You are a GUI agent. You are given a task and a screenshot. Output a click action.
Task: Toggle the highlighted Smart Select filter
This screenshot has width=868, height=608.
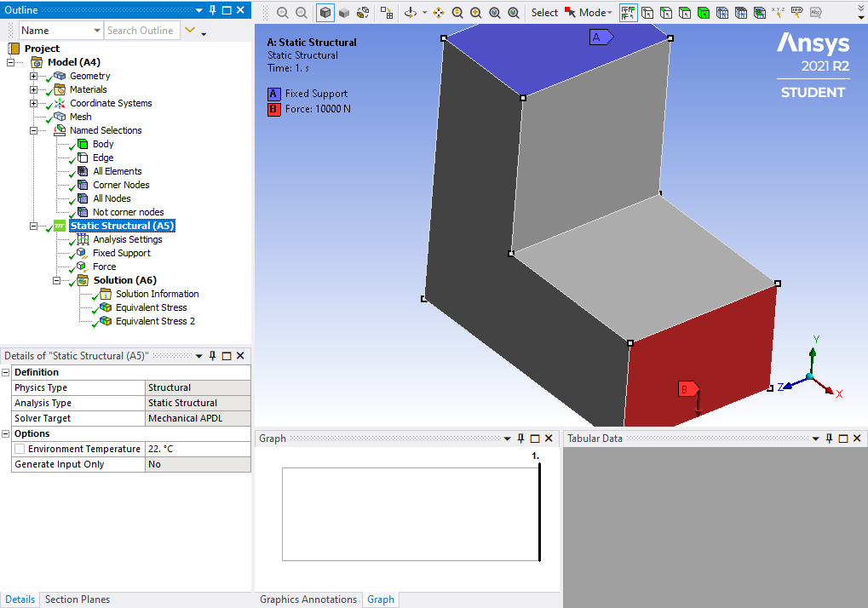(x=629, y=13)
